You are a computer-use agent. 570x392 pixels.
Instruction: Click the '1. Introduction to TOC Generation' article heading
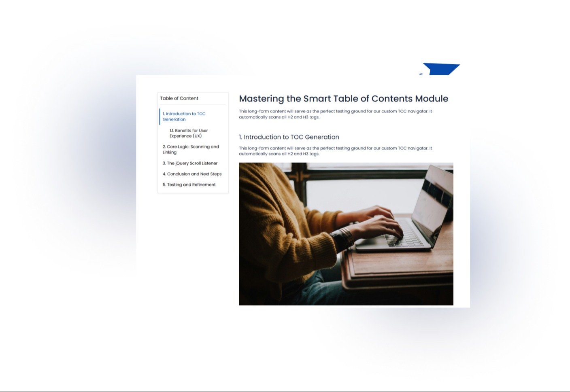(289, 137)
